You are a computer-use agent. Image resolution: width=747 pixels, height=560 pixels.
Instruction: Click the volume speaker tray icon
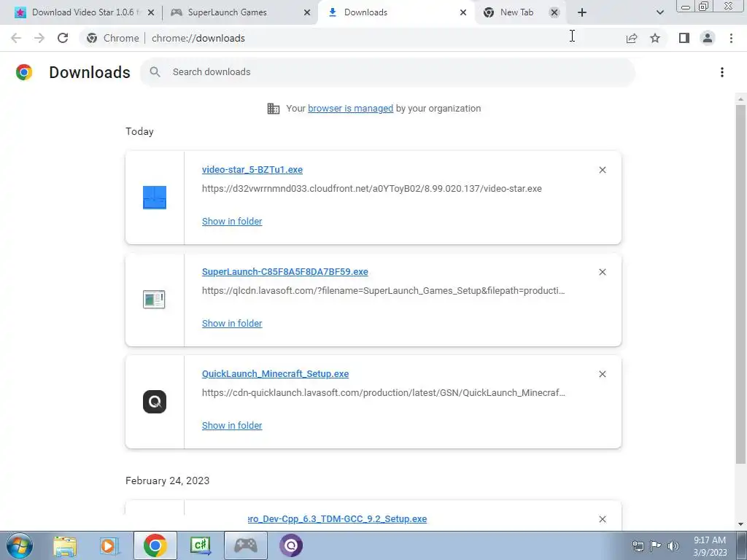[x=673, y=546]
